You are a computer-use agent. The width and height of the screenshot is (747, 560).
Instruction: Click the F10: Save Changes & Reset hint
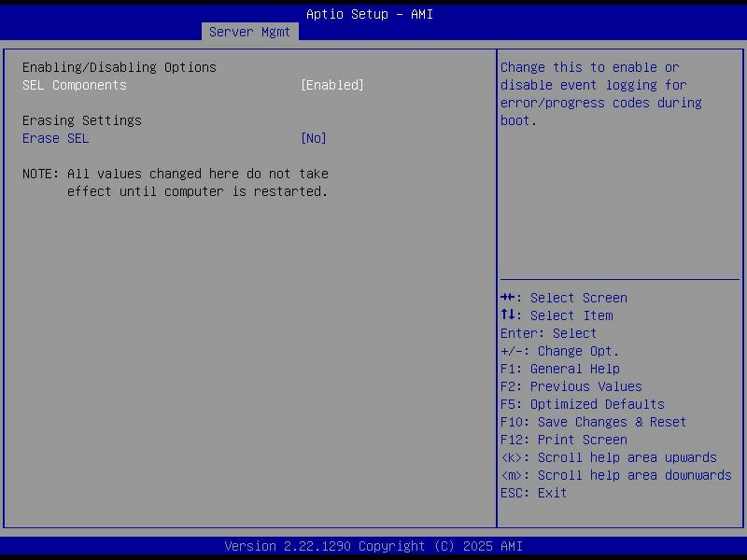point(593,423)
